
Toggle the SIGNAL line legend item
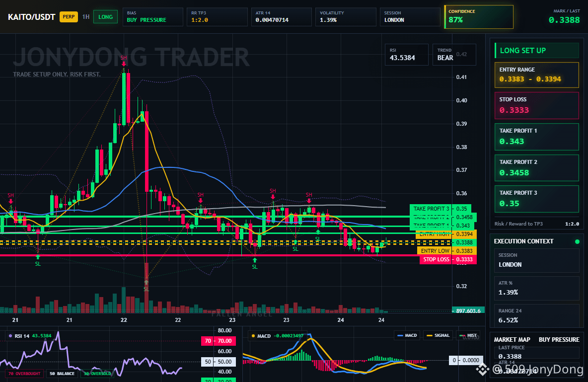click(x=438, y=335)
